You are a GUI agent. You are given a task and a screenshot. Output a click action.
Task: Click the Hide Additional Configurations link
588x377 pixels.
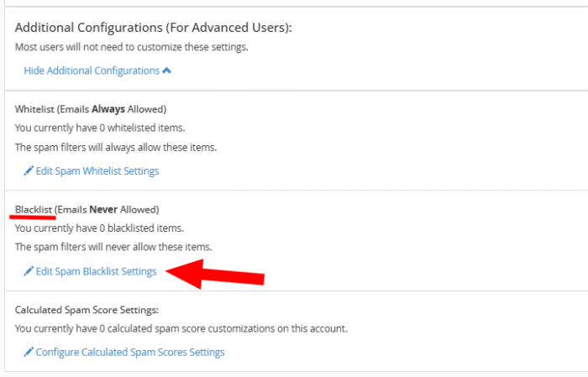coord(92,71)
